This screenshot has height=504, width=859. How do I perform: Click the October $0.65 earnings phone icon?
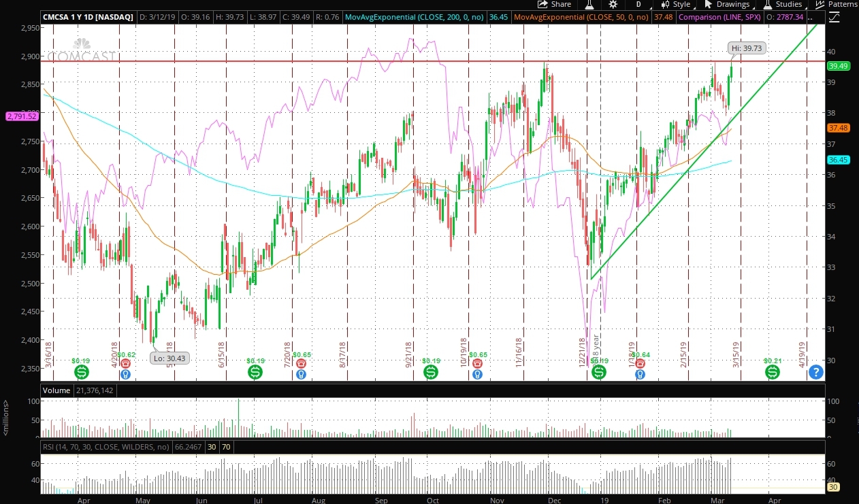coord(477,364)
